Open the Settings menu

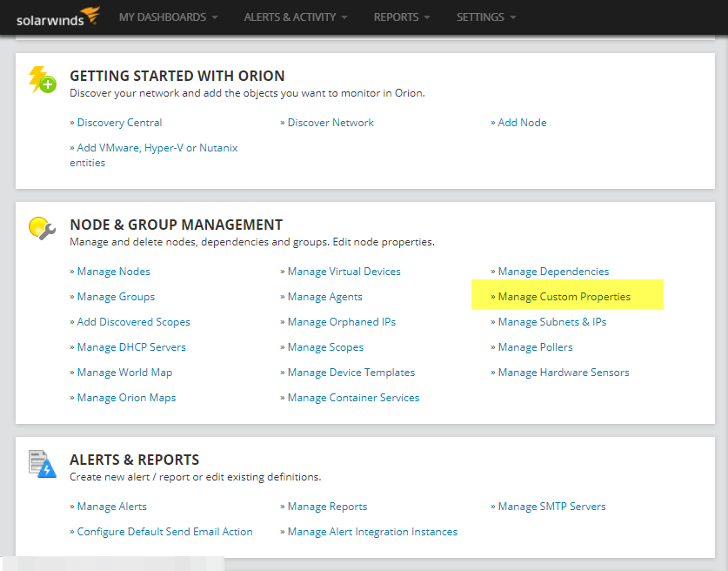(480, 17)
